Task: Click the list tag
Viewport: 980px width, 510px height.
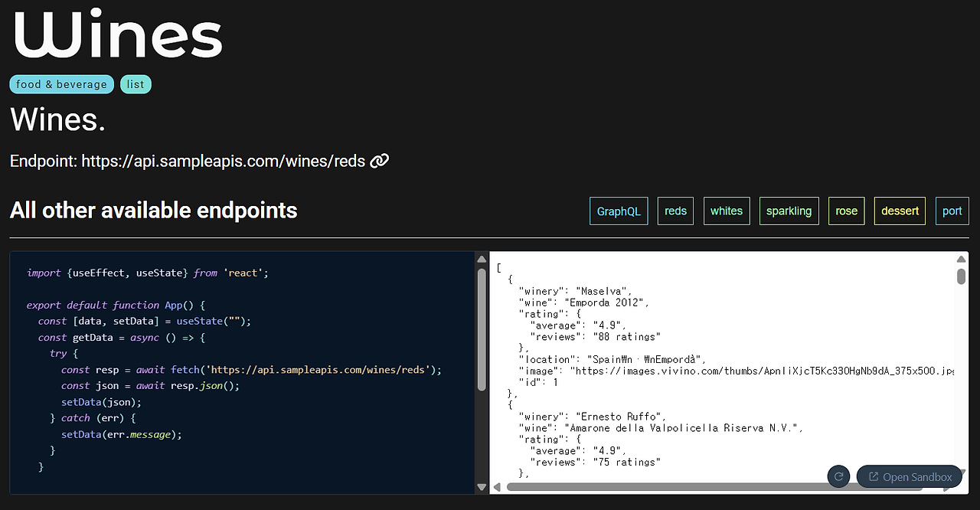Action: coord(136,84)
